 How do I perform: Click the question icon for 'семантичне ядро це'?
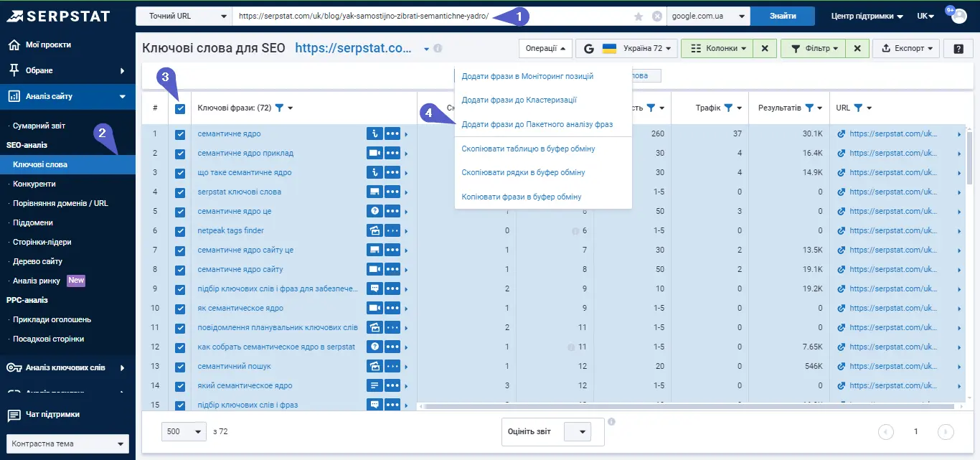tap(374, 211)
